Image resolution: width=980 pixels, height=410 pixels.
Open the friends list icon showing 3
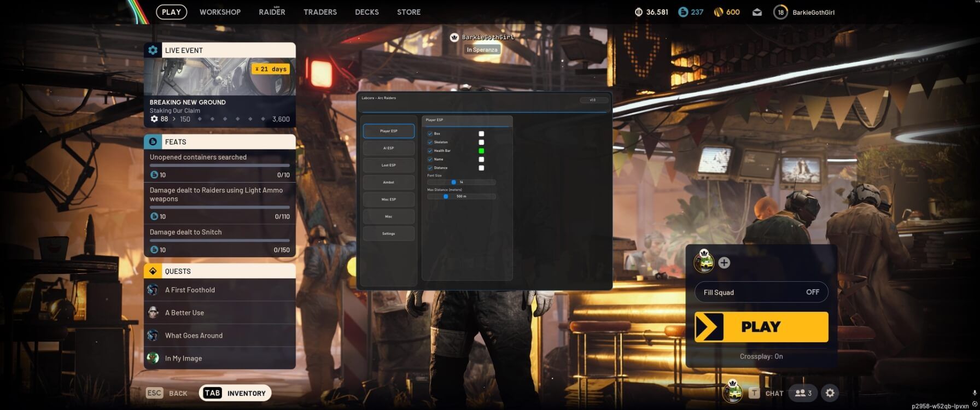tap(803, 393)
